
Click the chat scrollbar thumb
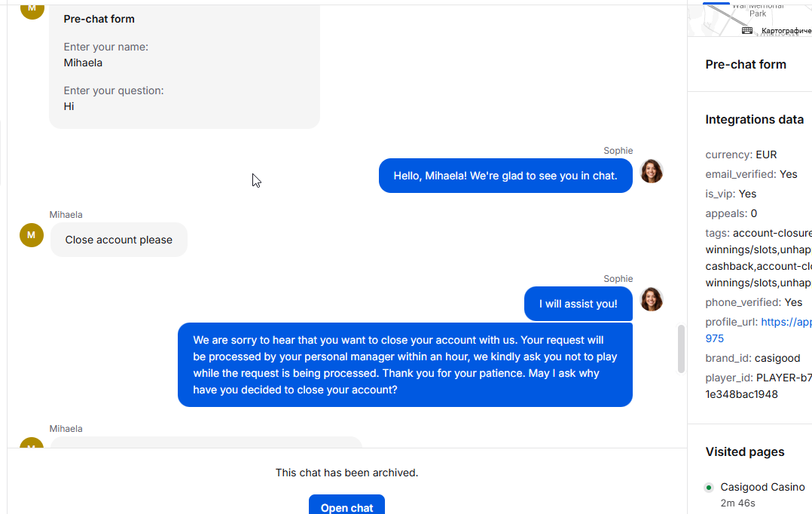681,348
